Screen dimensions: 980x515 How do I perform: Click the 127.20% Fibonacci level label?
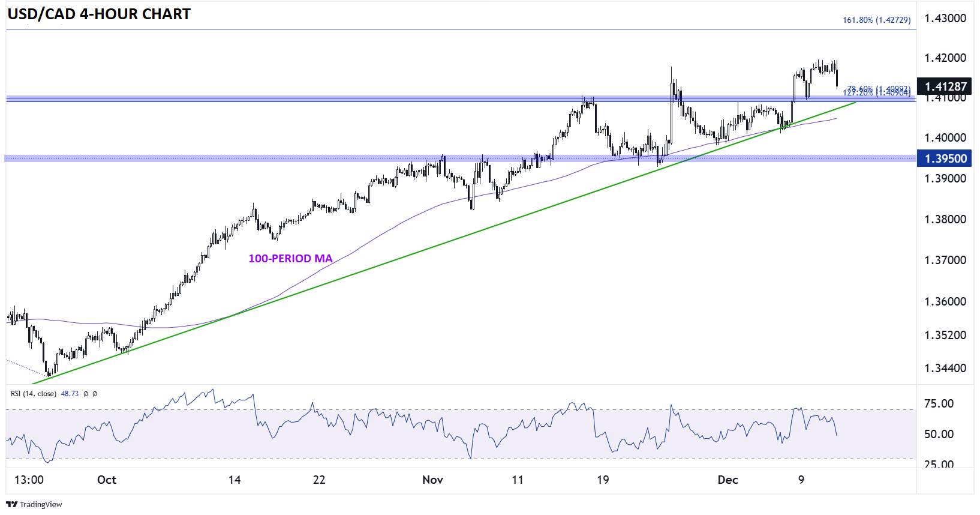pos(877,93)
